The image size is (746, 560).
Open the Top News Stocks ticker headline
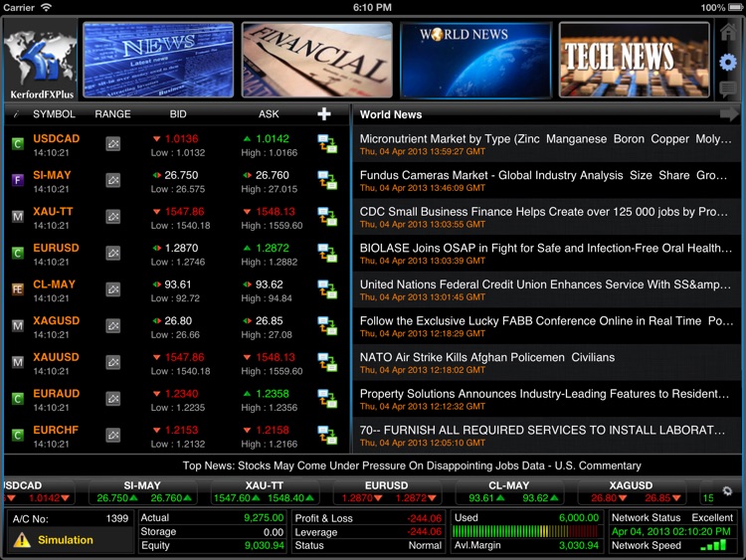[x=412, y=466]
